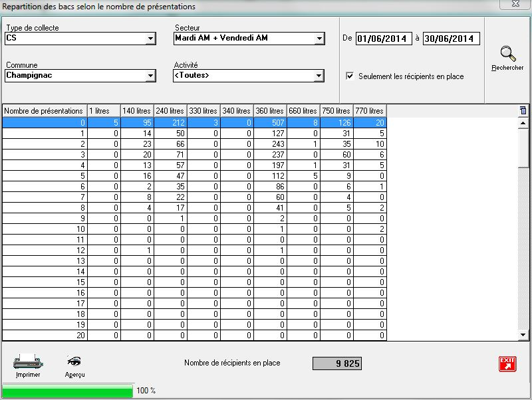
Task: Click the end date field 30/06/2014
Action: (x=450, y=39)
